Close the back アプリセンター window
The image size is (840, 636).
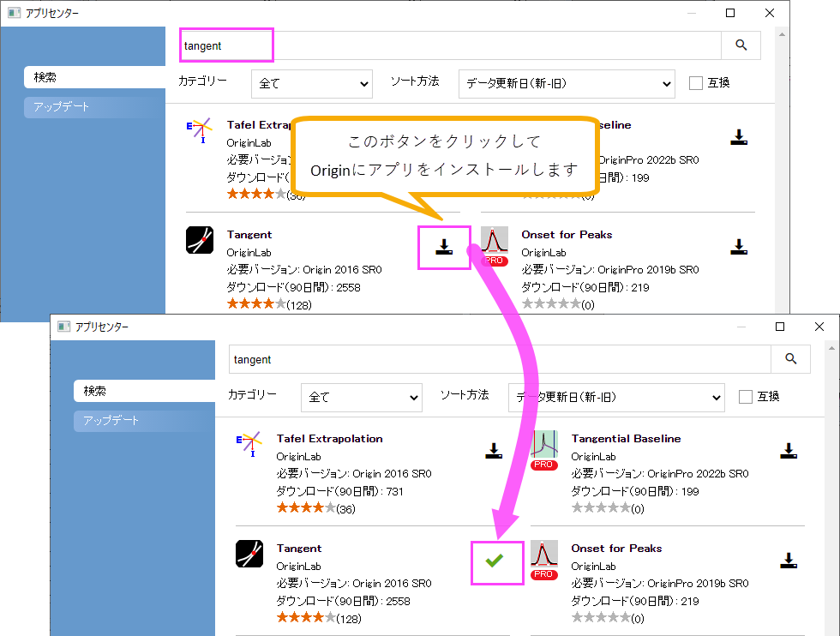(x=770, y=13)
